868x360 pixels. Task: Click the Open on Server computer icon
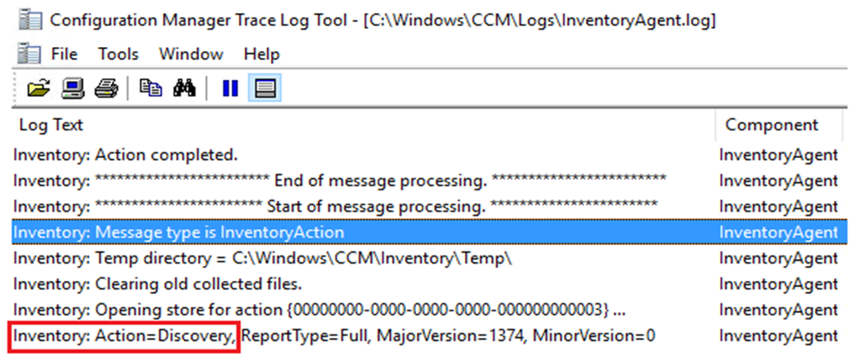pyautogui.click(x=72, y=88)
